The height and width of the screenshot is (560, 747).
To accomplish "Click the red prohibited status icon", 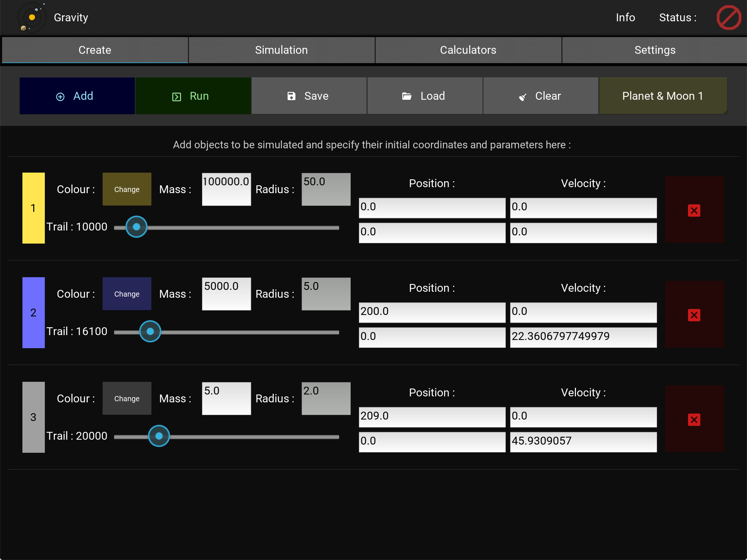I will click(x=728, y=18).
